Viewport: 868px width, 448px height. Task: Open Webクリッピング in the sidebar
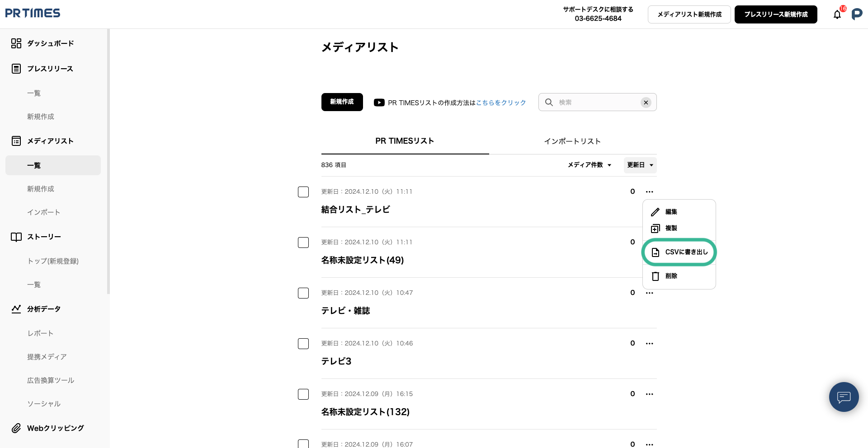55,428
